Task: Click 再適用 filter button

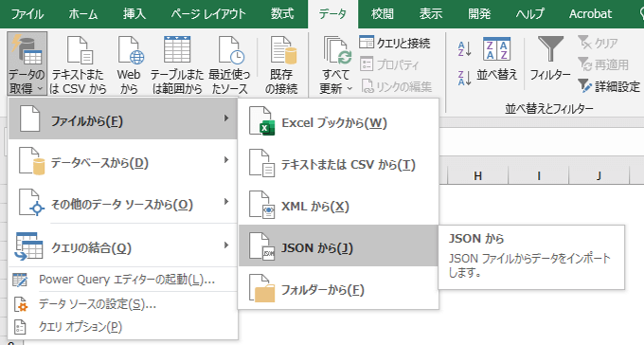Action: tap(603, 64)
